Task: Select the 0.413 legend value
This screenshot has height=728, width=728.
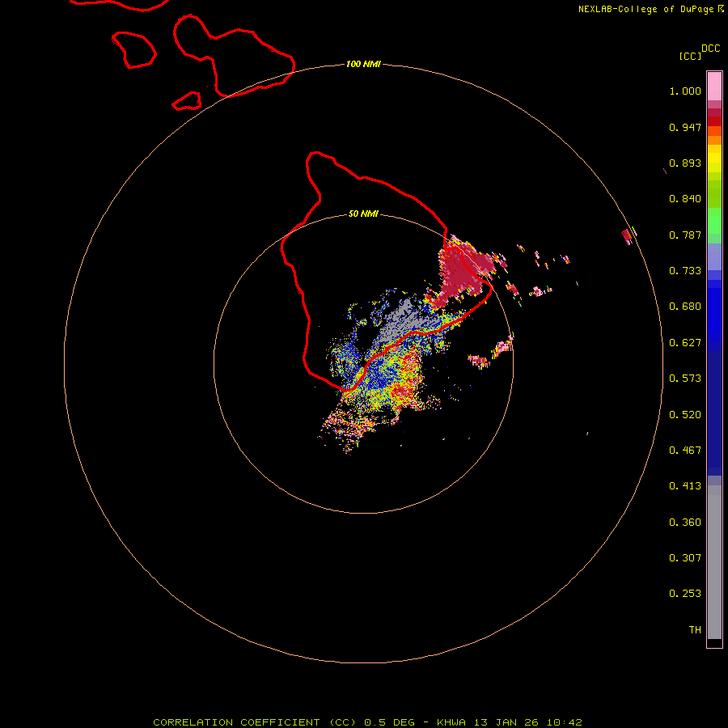Action: [685, 486]
